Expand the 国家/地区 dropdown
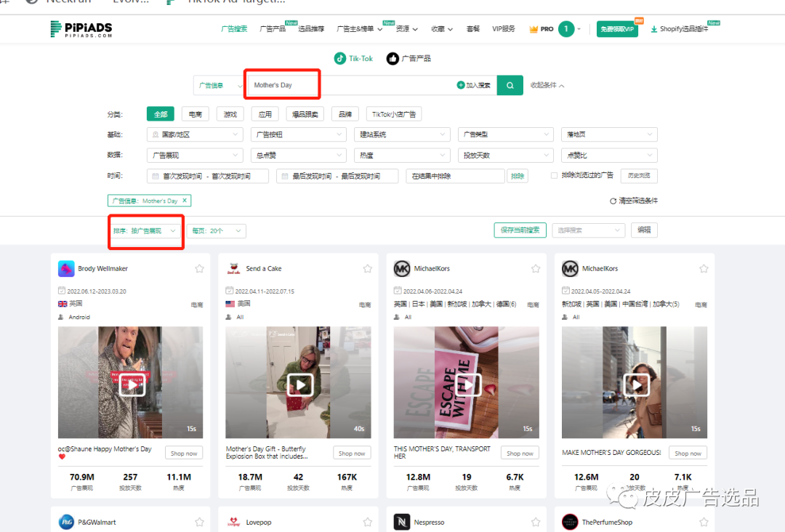 pos(195,134)
